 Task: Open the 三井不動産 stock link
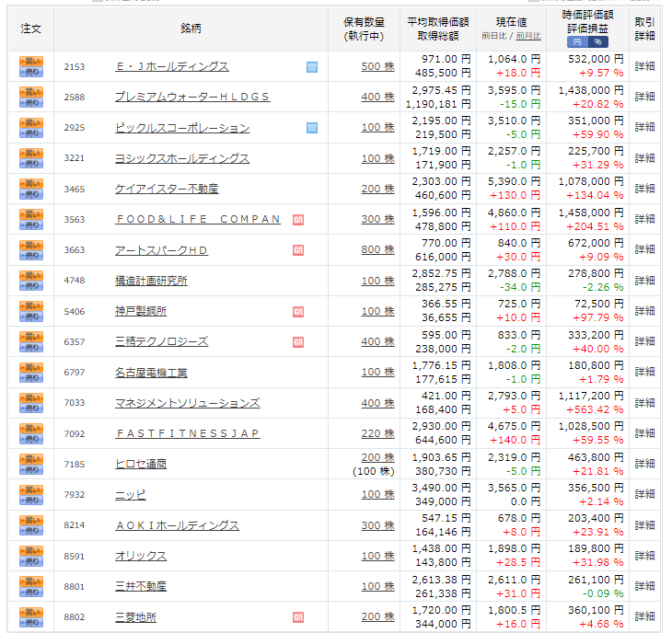click(x=141, y=586)
